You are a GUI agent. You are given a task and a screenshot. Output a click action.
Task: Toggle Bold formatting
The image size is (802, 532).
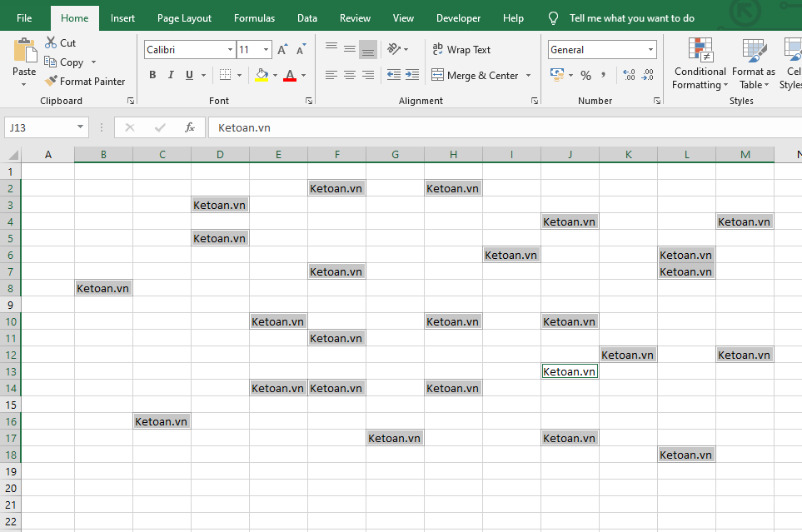click(152, 76)
